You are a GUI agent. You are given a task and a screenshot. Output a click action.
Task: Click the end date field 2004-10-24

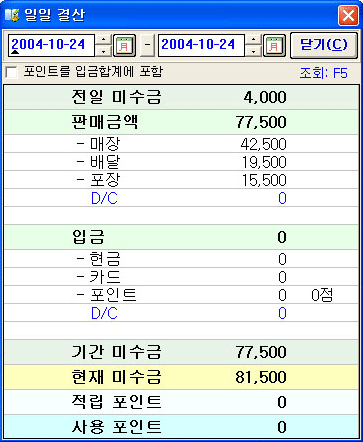coord(202,45)
